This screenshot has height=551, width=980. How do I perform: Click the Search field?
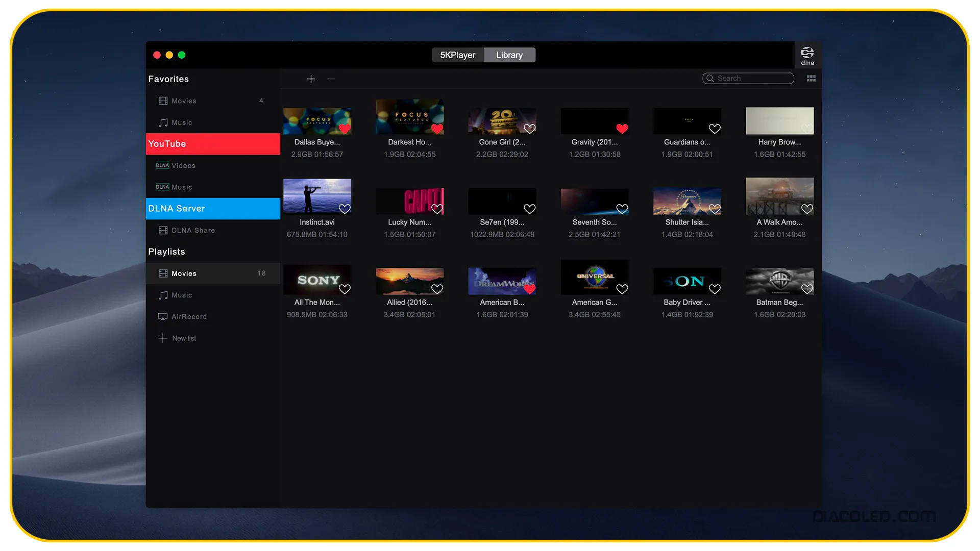click(x=748, y=78)
